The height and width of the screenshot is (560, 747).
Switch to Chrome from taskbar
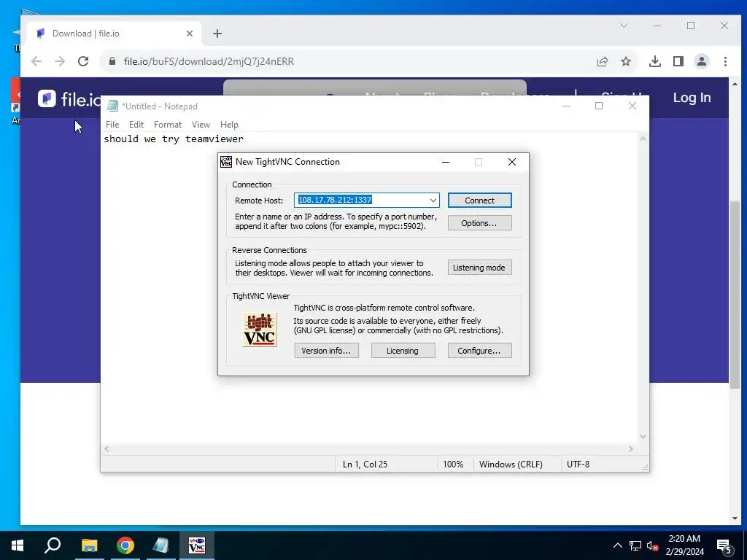pyautogui.click(x=125, y=545)
